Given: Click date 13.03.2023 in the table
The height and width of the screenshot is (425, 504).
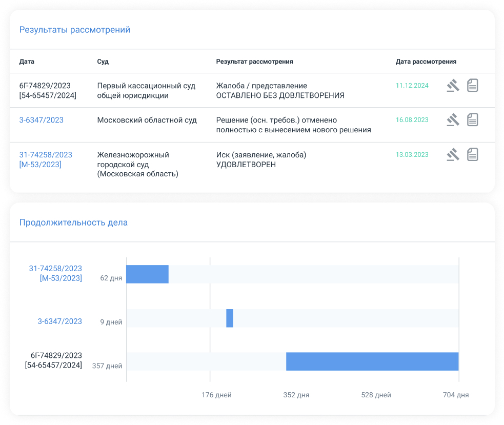Looking at the screenshot, I should point(412,154).
